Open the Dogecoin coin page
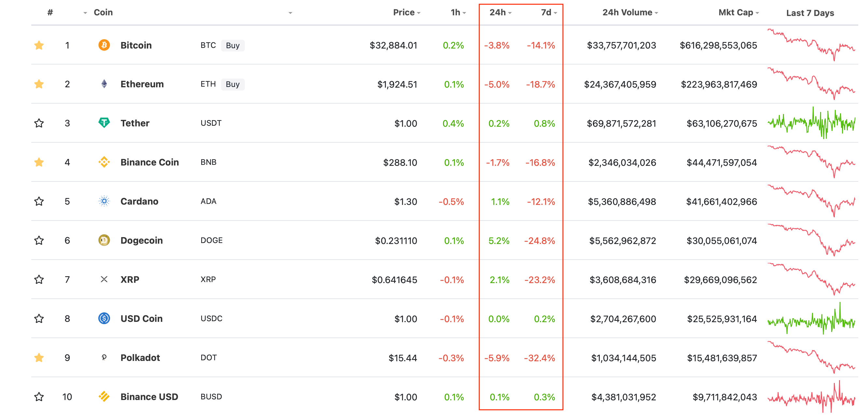Viewport: 868px width, 415px height. point(142,240)
